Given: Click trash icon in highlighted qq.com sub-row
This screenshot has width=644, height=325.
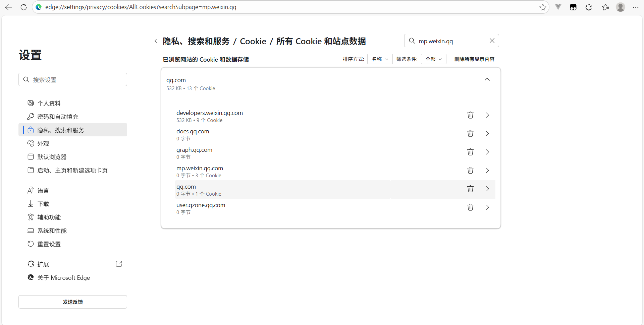Looking at the screenshot, I should (470, 189).
